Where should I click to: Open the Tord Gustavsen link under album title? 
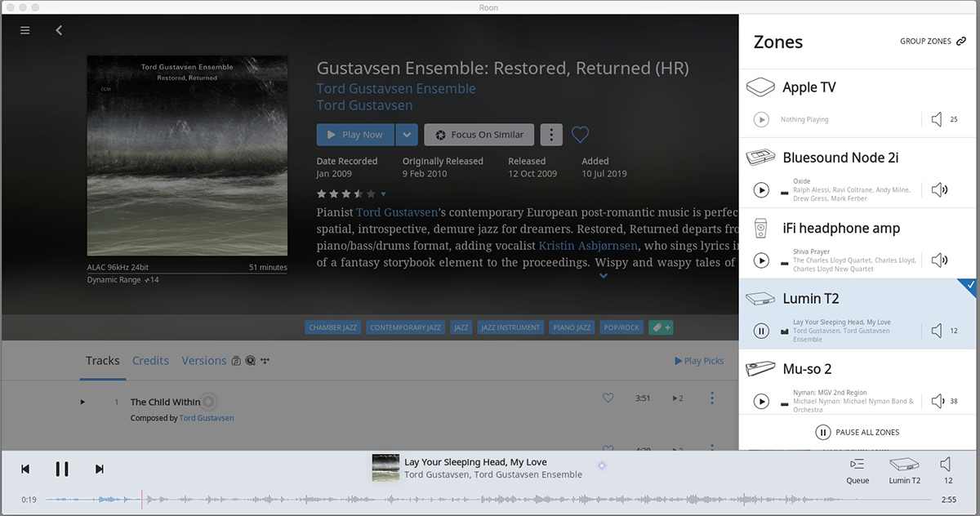click(x=364, y=105)
